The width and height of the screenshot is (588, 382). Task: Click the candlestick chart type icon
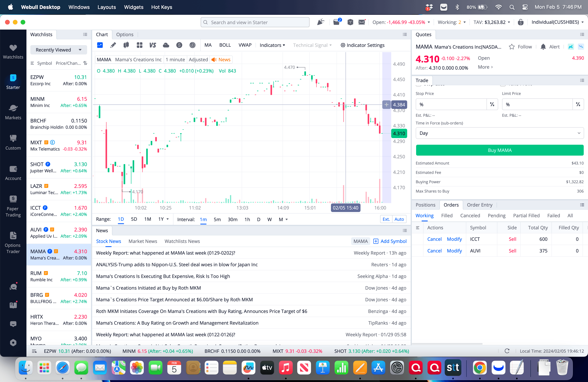click(x=126, y=45)
